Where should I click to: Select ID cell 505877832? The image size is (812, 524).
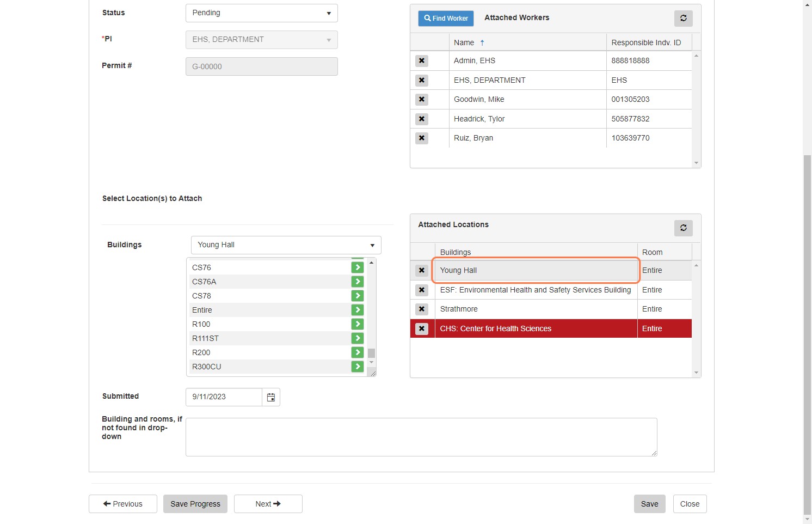coord(649,119)
